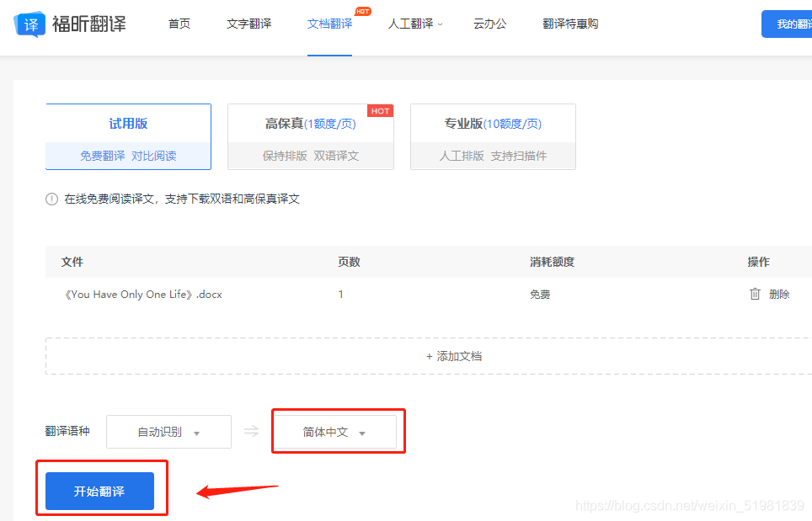Click 删除 for the docx file
This screenshot has width=812, height=521.
(779, 295)
